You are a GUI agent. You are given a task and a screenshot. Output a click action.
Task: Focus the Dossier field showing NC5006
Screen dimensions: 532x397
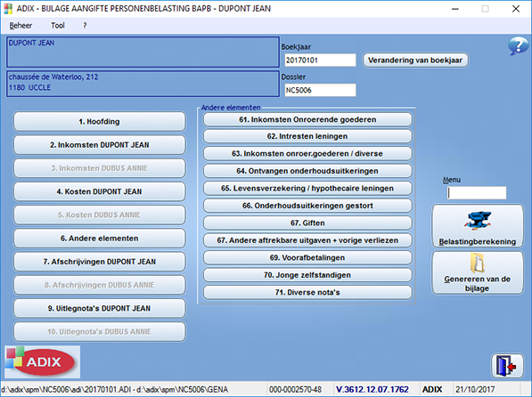tap(320, 90)
